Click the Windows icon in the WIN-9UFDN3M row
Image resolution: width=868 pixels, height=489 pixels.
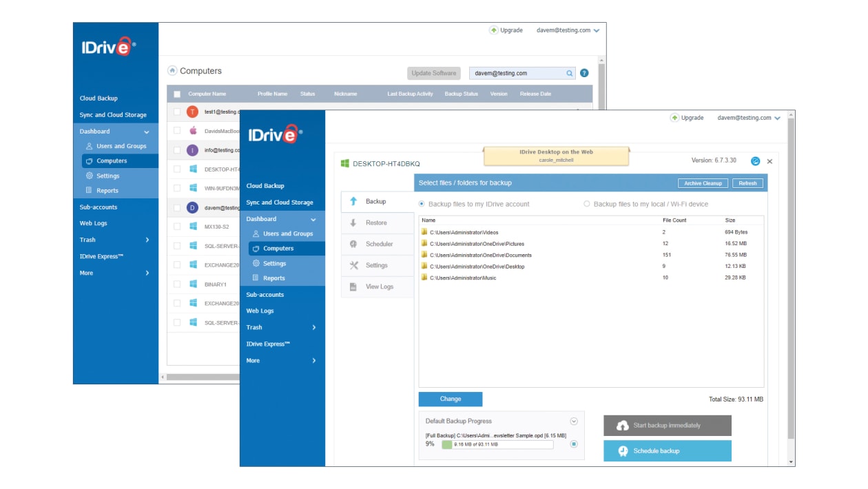(x=194, y=188)
